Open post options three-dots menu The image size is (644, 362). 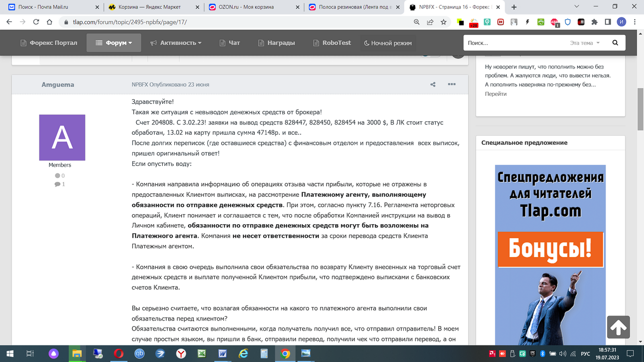[452, 84]
